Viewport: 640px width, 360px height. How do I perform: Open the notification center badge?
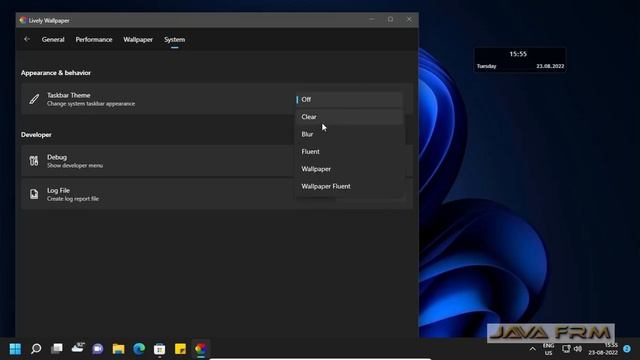pyautogui.click(x=627, y=349)
